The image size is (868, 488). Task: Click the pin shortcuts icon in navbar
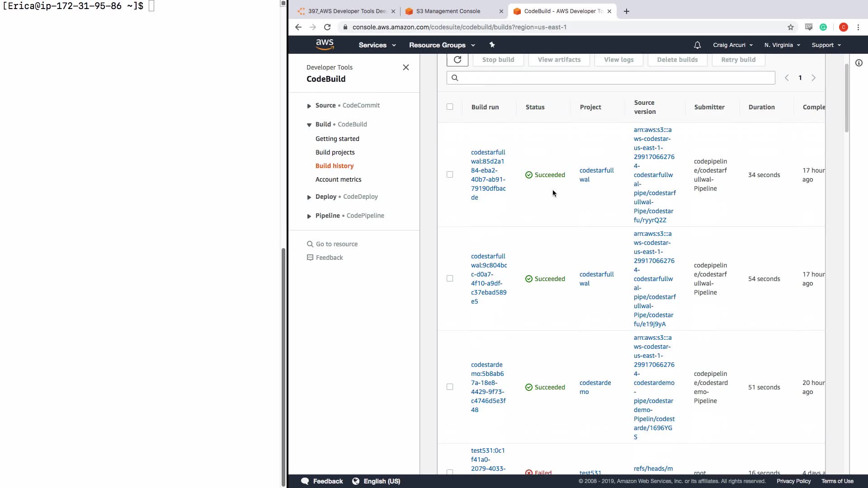pyautogui.click(x=492, y=45)
